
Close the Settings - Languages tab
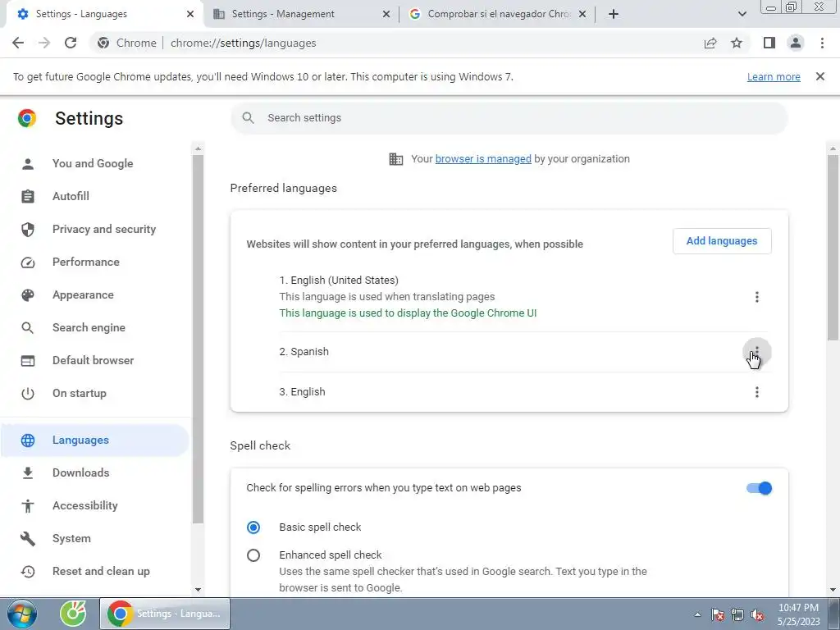pos(190,14)
